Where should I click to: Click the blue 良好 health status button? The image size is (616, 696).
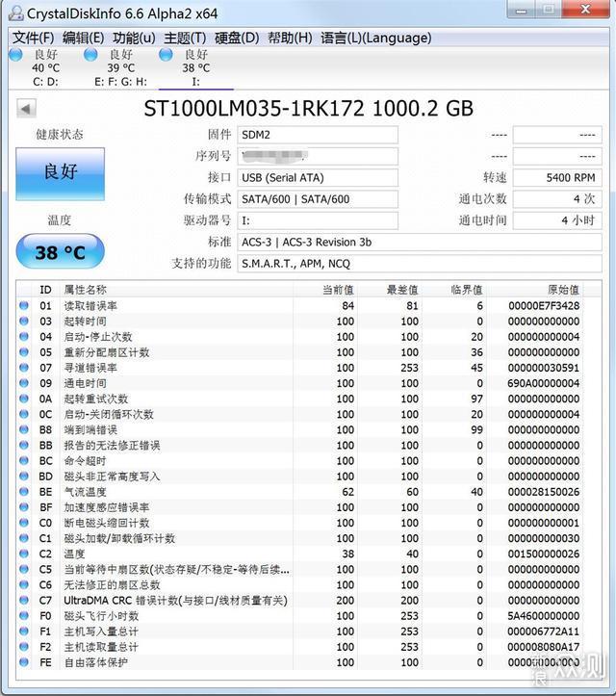[x=61, y=174]
